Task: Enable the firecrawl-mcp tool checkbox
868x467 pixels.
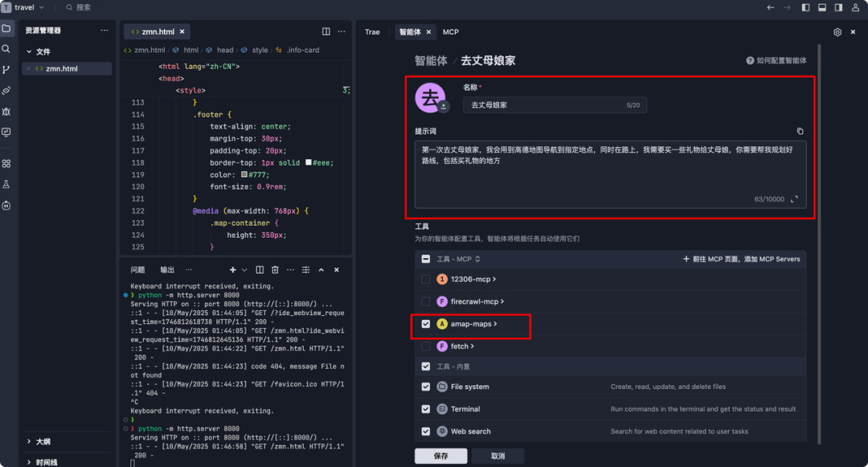Action: tap(426, 301)
